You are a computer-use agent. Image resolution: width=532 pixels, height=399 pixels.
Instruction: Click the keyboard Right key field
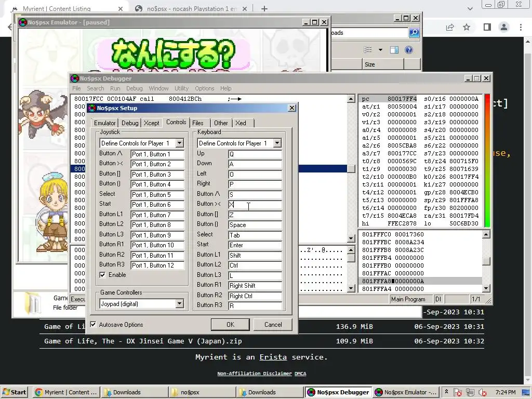255,184
